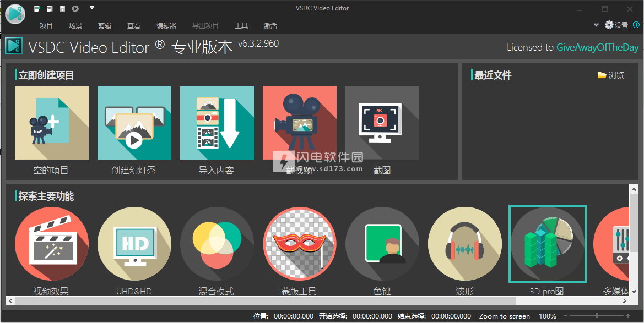Click the Zoom to screen button

[x=505, y=316]
